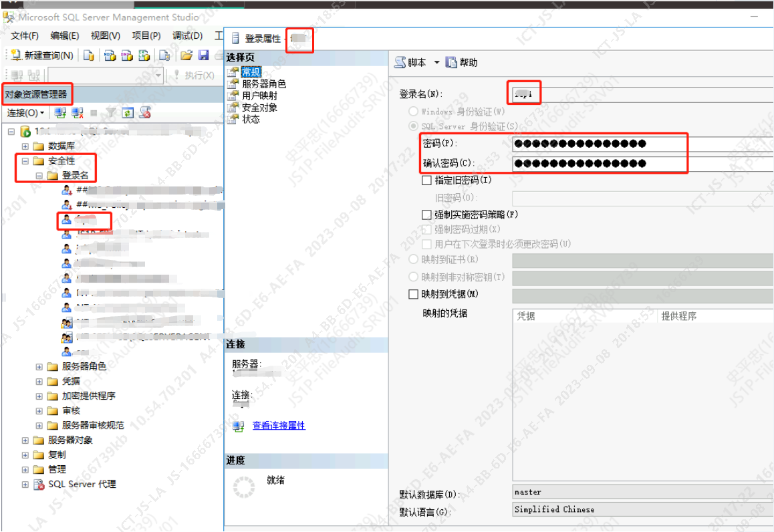Image resolution: width=774 pixels, height=532 pixels.
Task: Toggle 强制实施密码策略 checkbox
Action: point(427,215)
